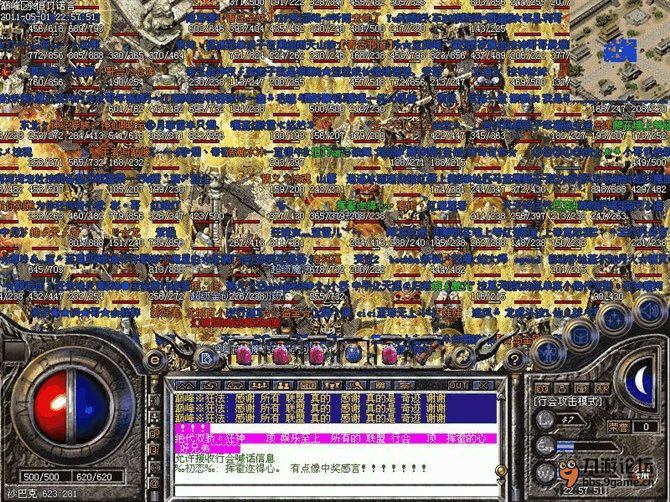Click the magnifier icon in chat toolbar
This screenshot has height=502, width=670.
(356, 385)
